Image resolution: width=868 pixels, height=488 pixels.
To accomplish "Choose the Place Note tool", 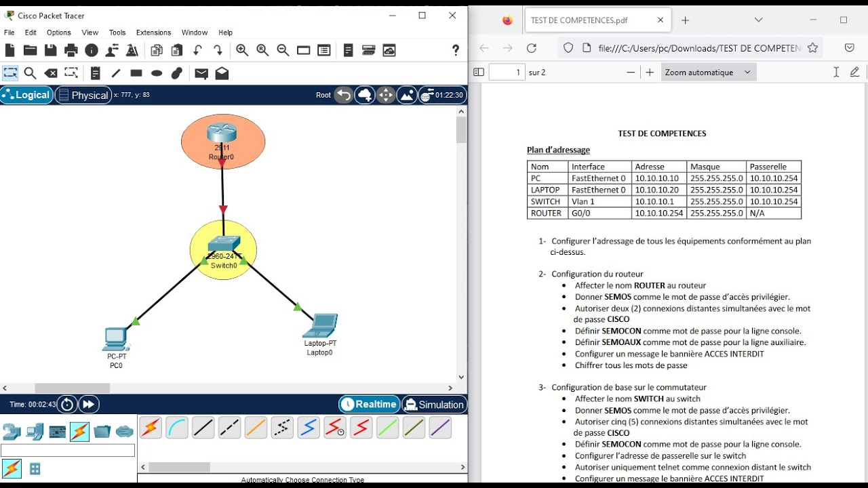I will [x=95, y=73].
